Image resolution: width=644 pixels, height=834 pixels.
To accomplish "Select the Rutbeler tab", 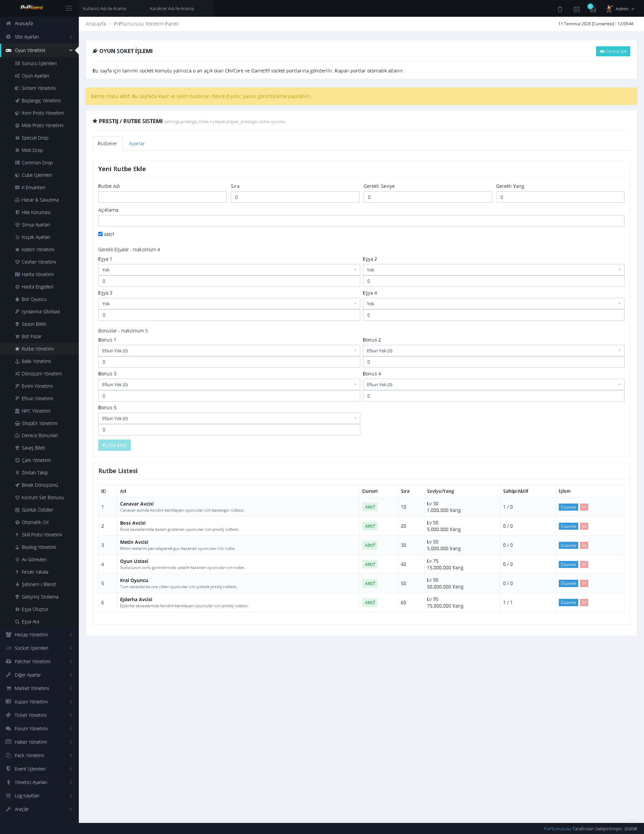I will coord(108,144).
